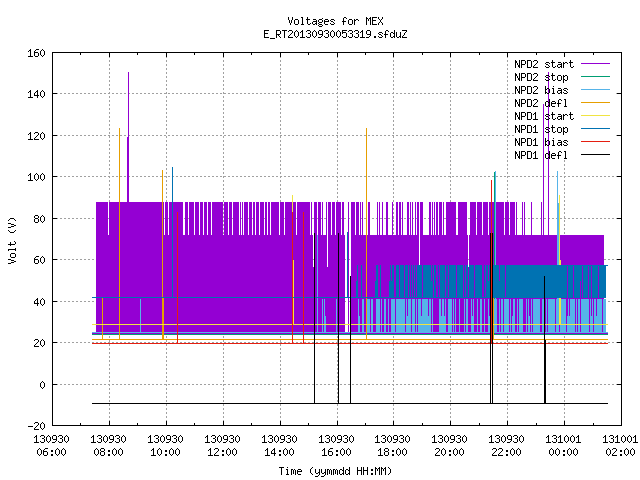Click the 'NPD1 stop' legend label
640x480 pixels.
[541, 129]
